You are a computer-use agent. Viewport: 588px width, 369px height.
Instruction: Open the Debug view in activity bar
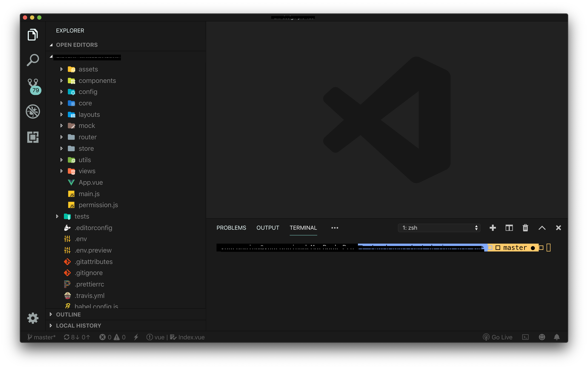pyautogui.click(x=33, y=111)
